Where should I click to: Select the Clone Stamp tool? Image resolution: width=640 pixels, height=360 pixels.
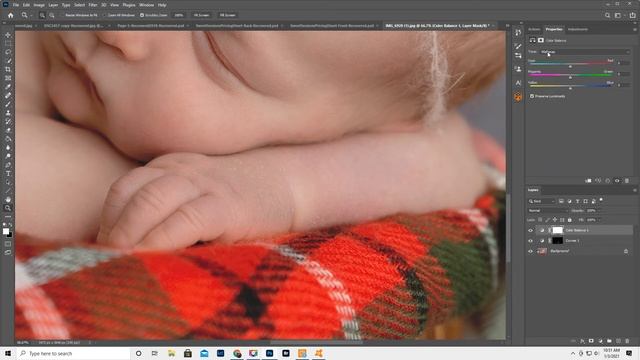pos(8,113)
